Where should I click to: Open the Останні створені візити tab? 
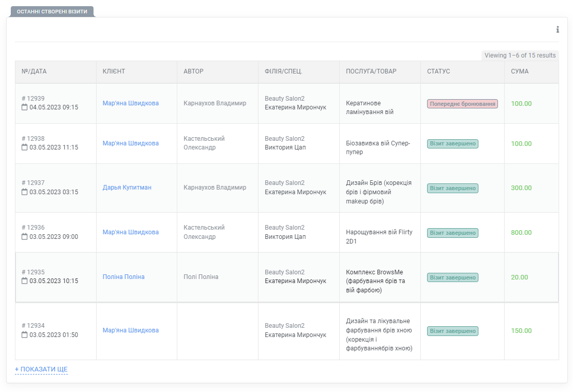click(x=52, y=11)
